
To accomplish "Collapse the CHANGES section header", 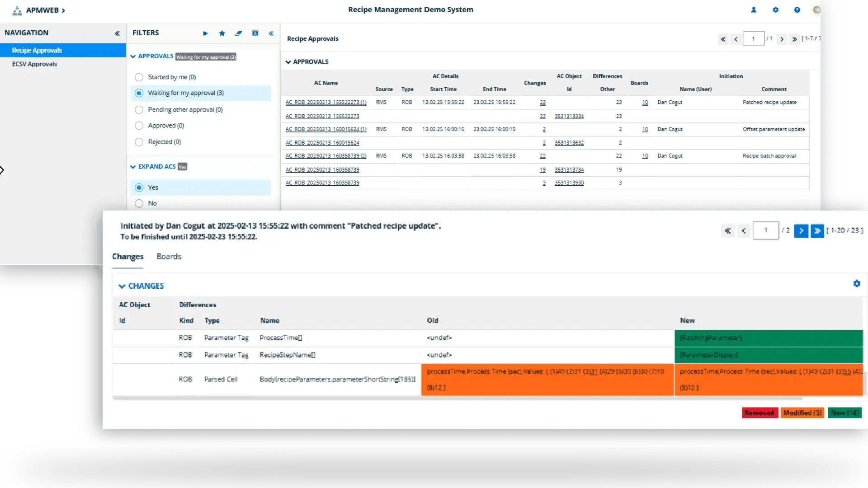I will click(122, 286).
